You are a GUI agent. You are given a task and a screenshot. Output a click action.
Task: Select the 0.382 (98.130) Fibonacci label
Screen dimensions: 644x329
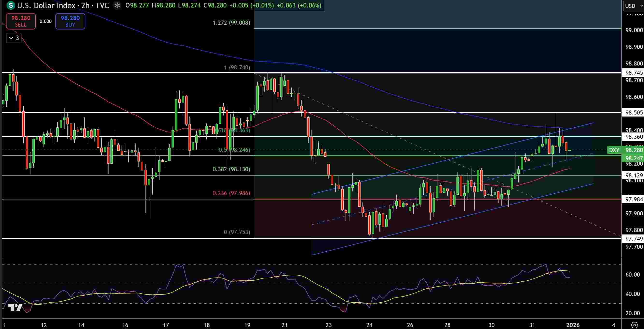pyautogui.click(x=231, y=169)
